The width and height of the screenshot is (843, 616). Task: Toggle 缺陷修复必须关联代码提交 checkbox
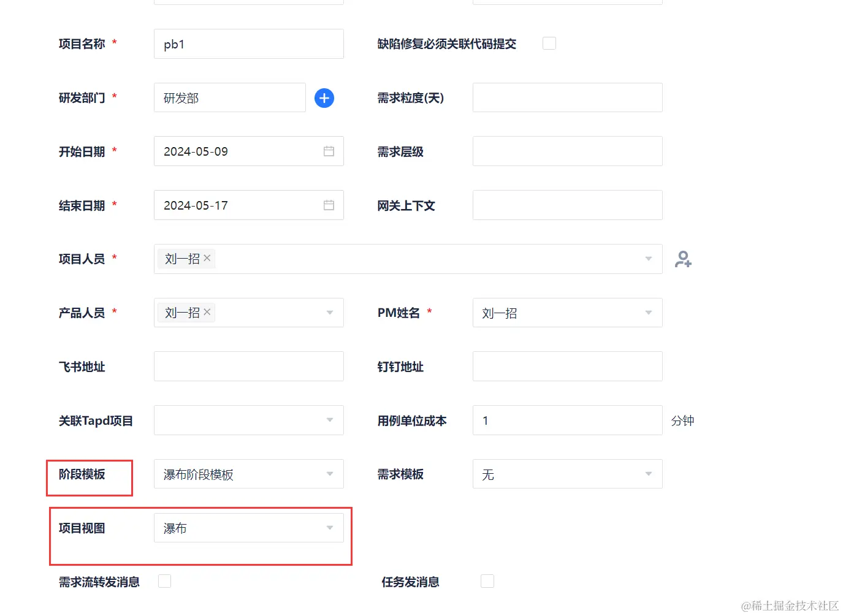pyautogui.click(x=549, y=43)
